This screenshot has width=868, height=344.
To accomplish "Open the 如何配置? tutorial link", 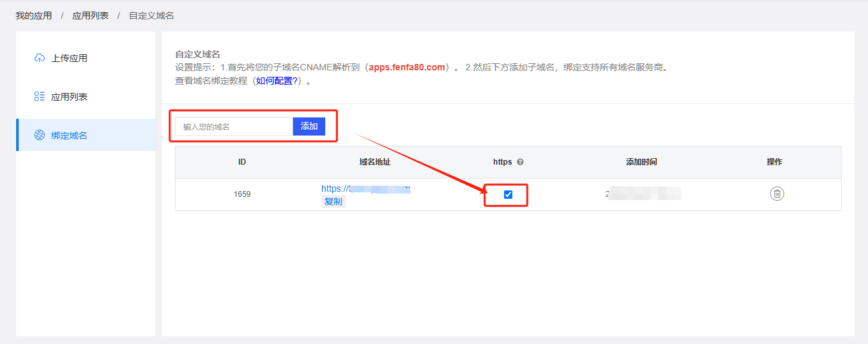I will (277, 81).
